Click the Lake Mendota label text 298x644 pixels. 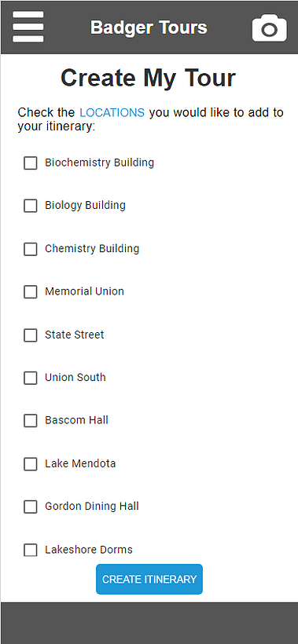point(80,463)
